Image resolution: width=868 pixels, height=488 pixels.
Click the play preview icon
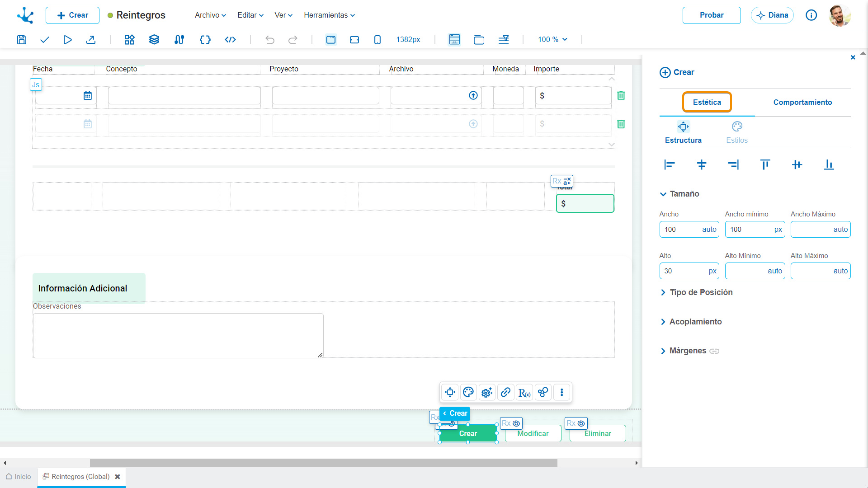tap(67, 40)
